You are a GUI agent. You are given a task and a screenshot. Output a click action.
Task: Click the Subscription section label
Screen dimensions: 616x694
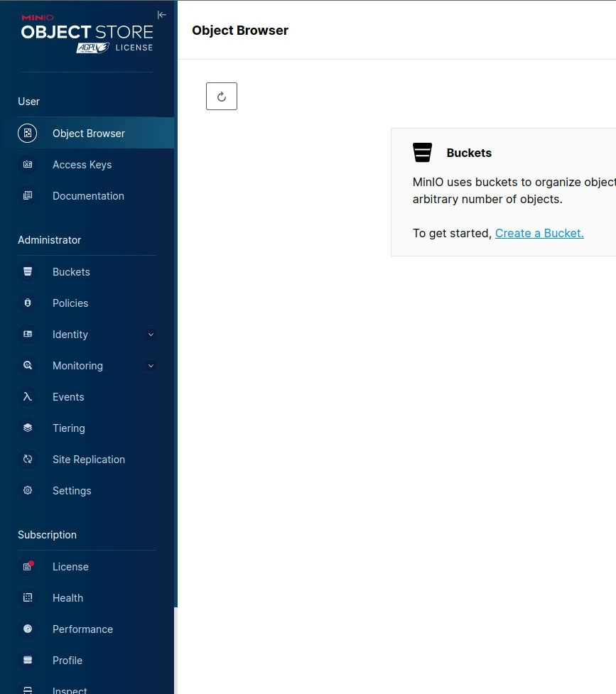tap(47, 535)
